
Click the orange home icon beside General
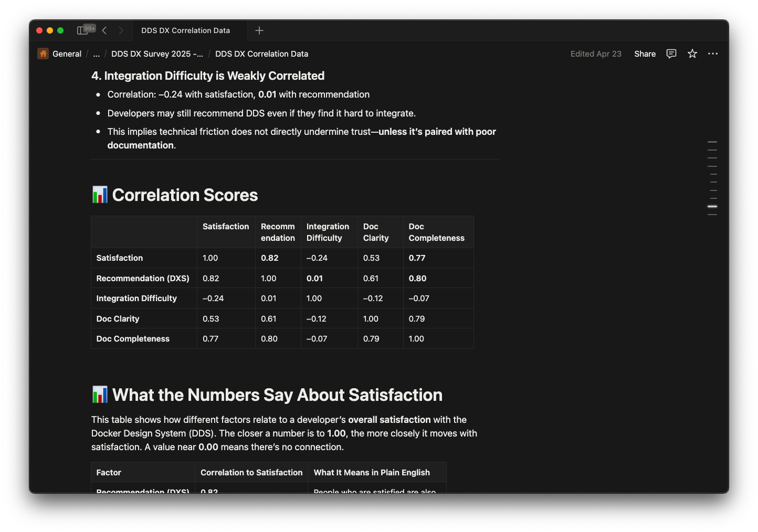43,54
